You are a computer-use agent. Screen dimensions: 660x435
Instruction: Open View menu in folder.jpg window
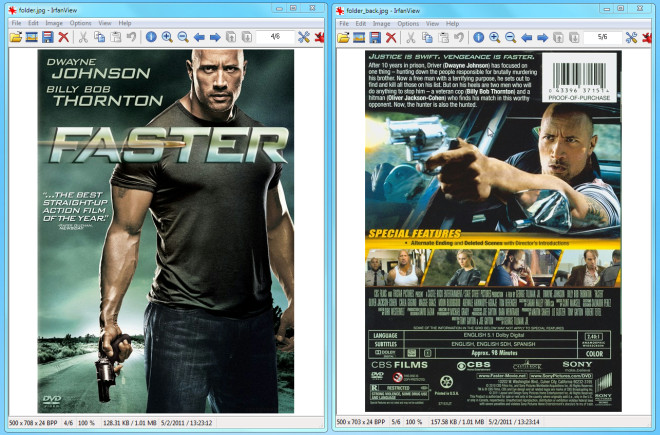coord(105,23)
